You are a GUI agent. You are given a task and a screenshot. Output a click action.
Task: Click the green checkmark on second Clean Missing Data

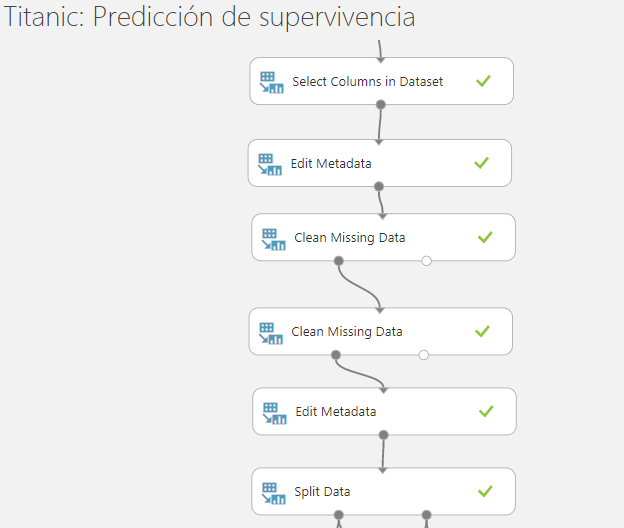(482, 331)
